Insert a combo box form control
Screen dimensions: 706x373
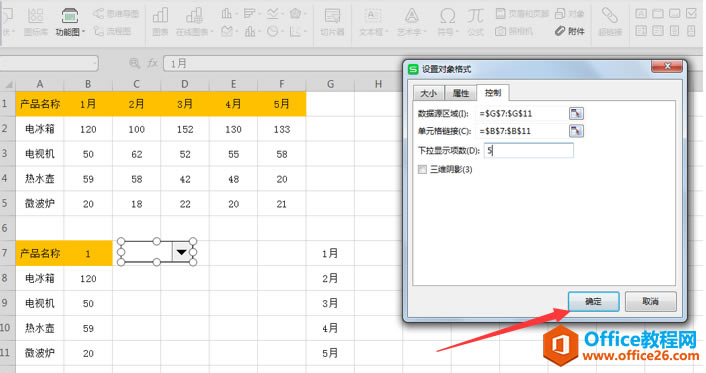coord(658,31)
